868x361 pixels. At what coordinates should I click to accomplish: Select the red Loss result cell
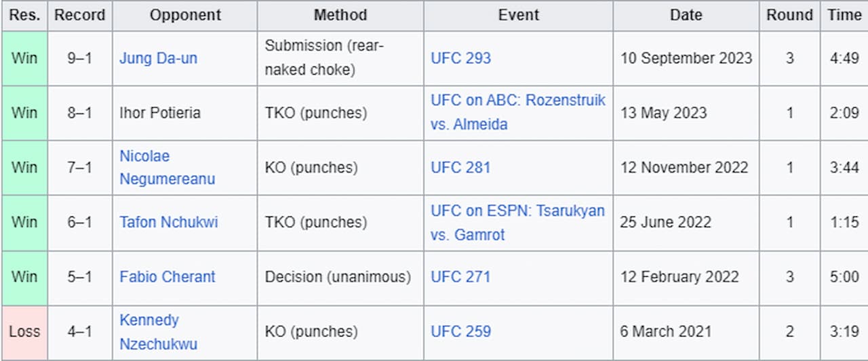[24, 332]
